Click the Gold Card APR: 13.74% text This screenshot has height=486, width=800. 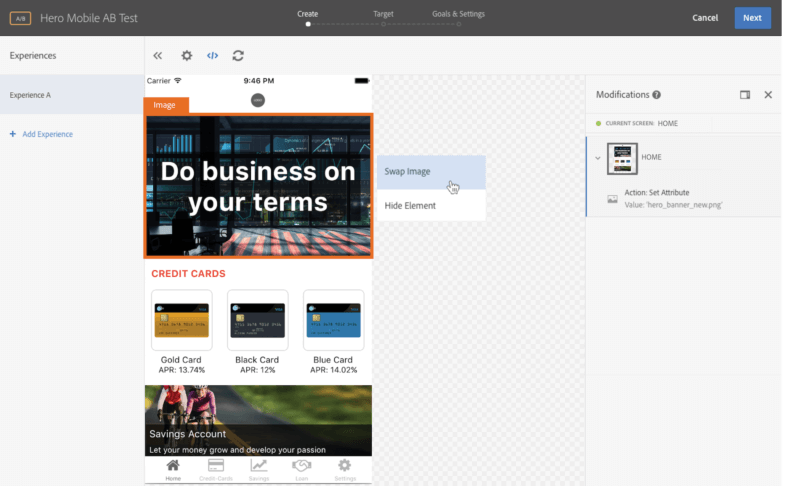point(182,370)
